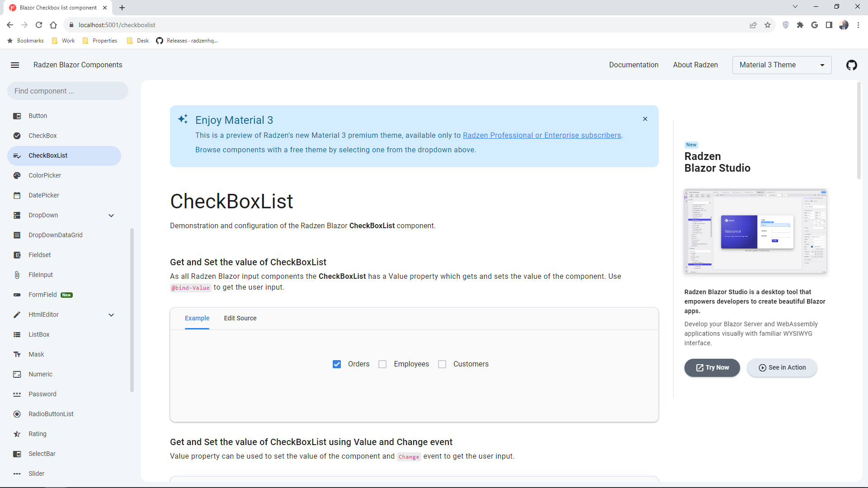
Task: Open Radzen Professional or Enterprise subscribers link
Action: point(542,135)
